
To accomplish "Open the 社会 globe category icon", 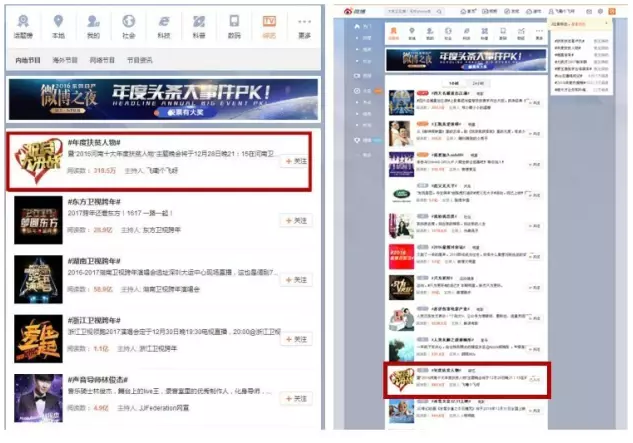I will pyautogui.click(x=128, y=22).
